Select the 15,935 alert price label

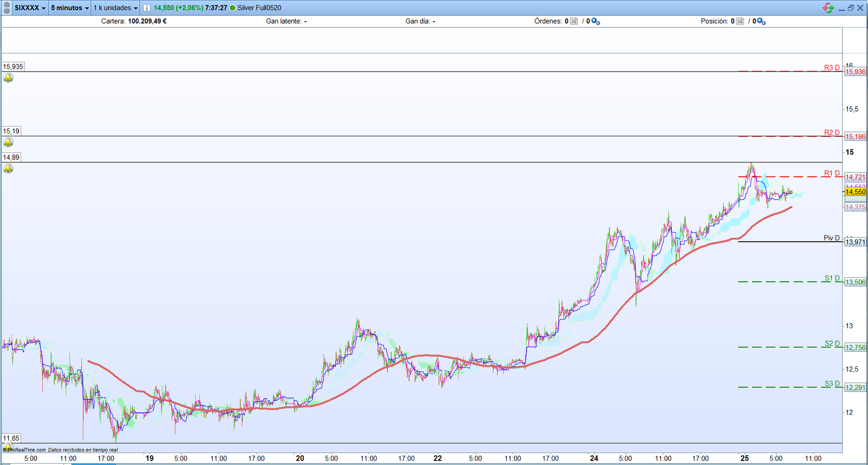click(13, 66)
